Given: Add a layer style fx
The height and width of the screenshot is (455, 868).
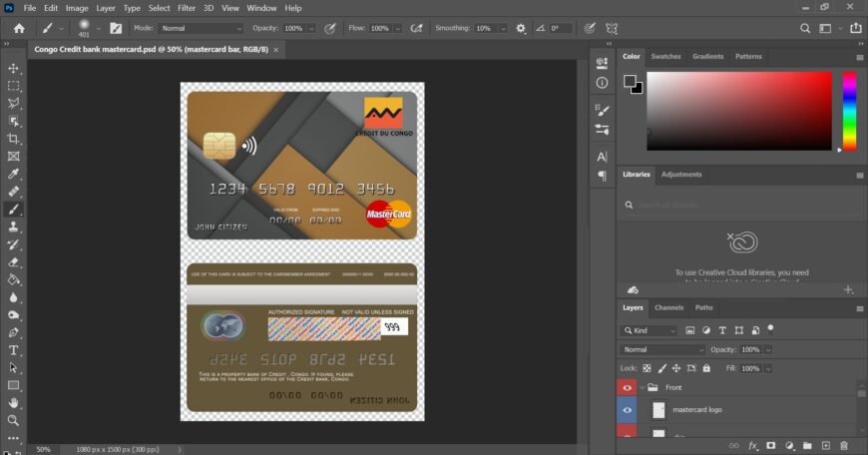Looking at the screenshot, I should coord(753,446).
